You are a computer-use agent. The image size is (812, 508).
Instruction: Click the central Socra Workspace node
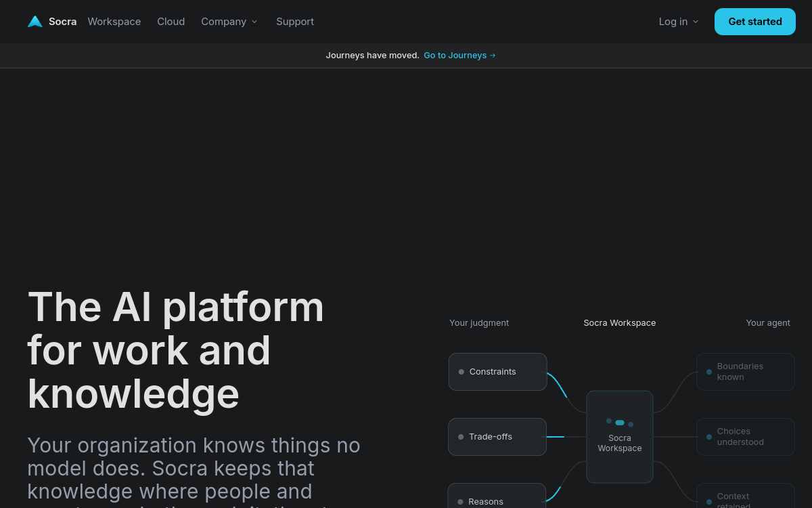tap(620, 437)
